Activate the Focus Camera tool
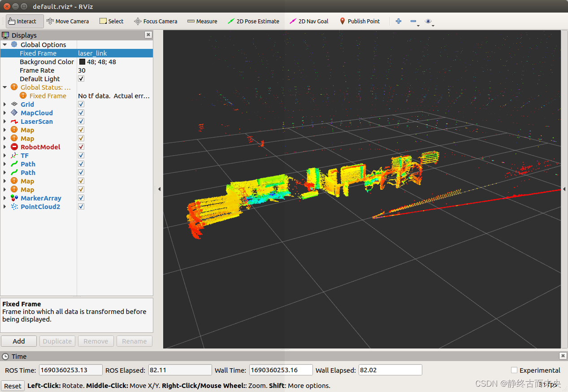 tap(156, 21)
